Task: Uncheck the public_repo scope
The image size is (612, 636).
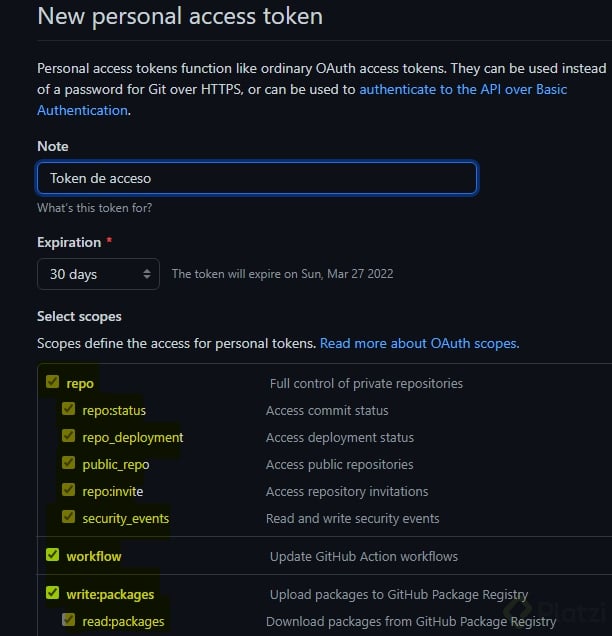Action: coord(68,463)
